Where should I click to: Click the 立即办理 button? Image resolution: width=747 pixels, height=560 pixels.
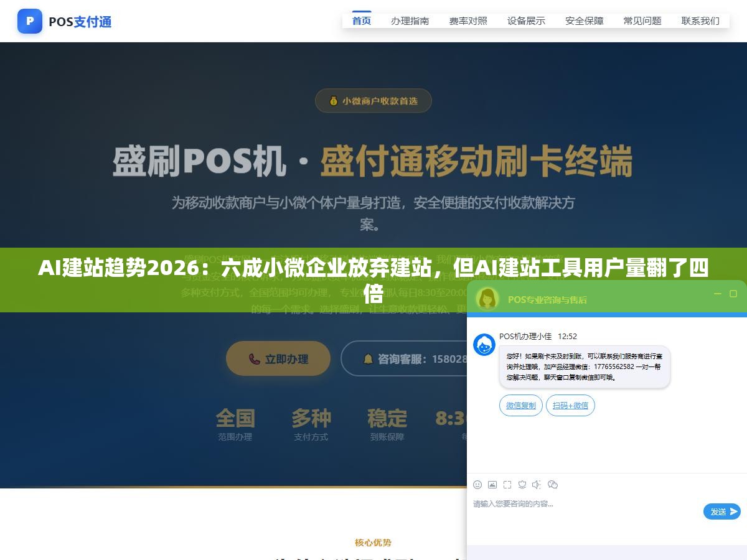[278, 358]
